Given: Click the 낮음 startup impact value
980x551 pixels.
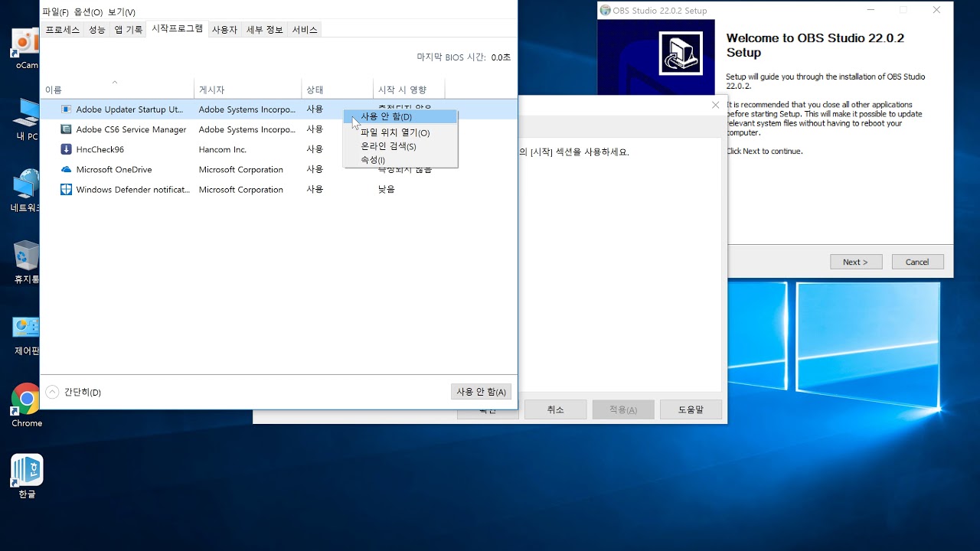Looking at the screenshot, I should (387, 189).
